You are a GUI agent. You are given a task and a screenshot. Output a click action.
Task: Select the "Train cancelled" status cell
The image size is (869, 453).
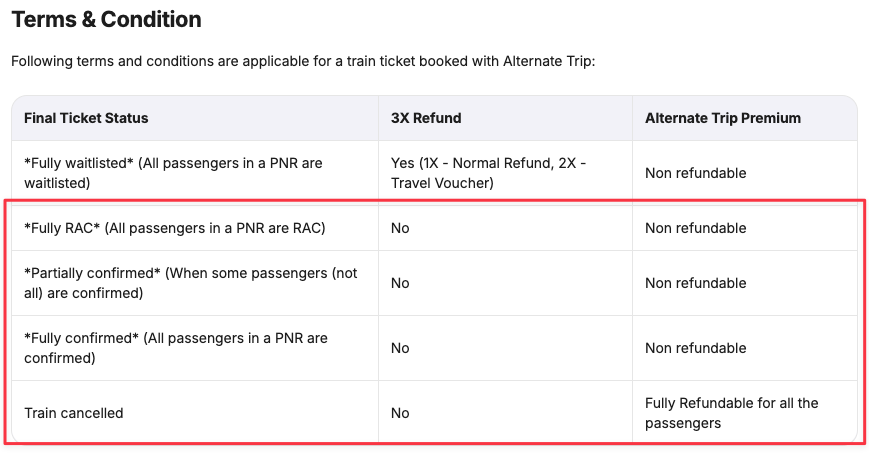coord(74,413)
